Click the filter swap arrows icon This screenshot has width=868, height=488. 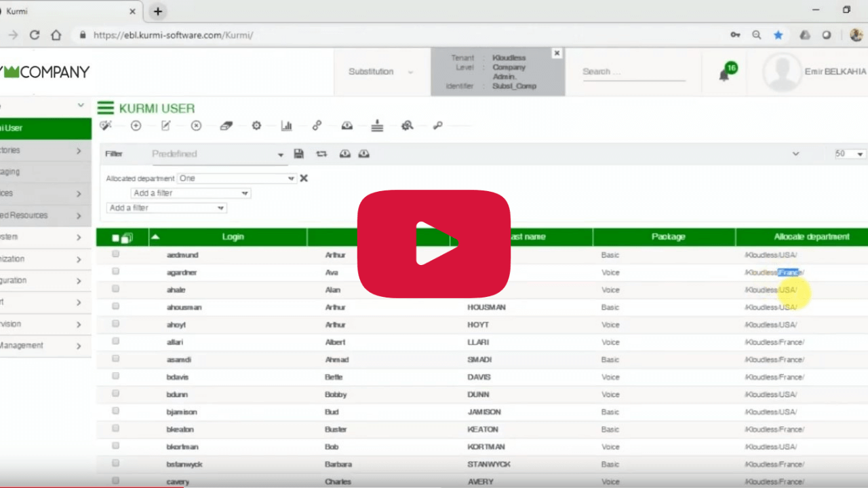click(321, 154)
